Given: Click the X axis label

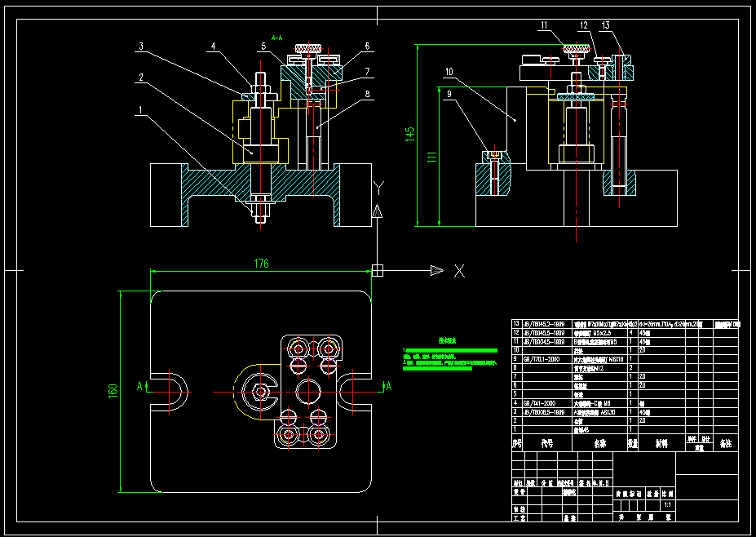Looking at the screenshot, I should [x=459, y=271].
